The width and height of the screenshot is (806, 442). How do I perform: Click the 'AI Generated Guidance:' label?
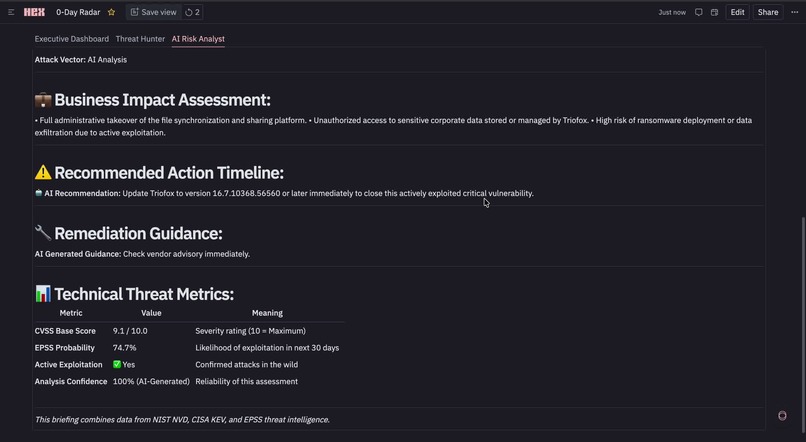(x=78, y=254)
